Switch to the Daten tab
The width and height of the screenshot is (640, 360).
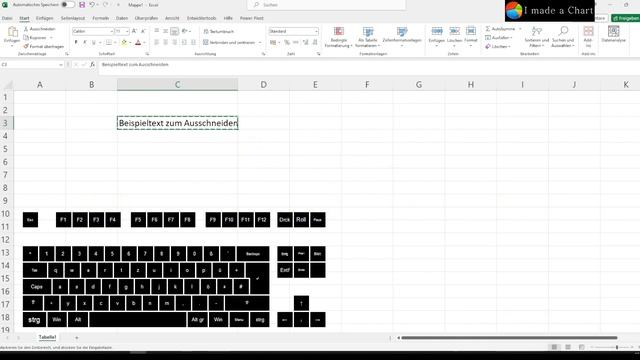[122, 18]
